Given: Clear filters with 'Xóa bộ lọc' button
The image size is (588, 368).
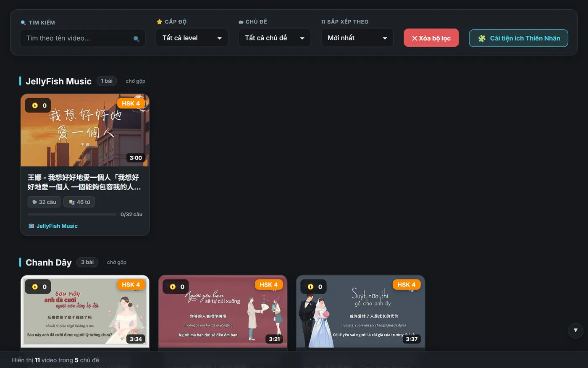Looking at the screenshot, I should tap(431, 38).
